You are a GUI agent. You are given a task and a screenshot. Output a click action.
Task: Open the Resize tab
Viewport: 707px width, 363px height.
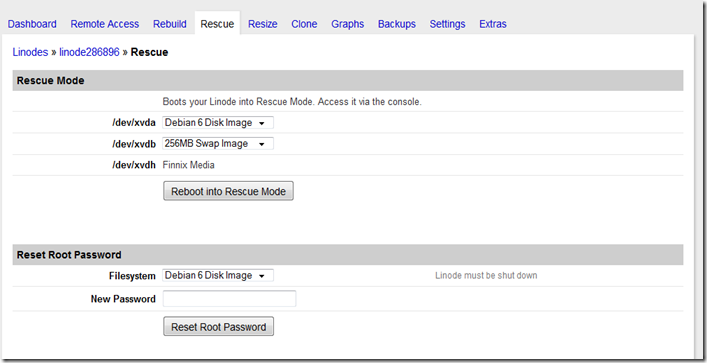[x=263, y=24]
